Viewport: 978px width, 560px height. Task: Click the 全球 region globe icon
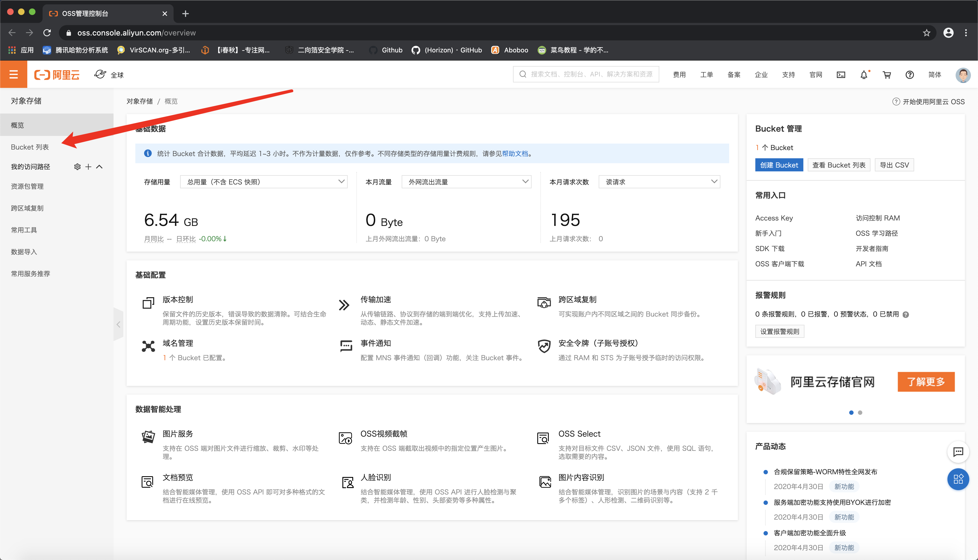(100, 74)
